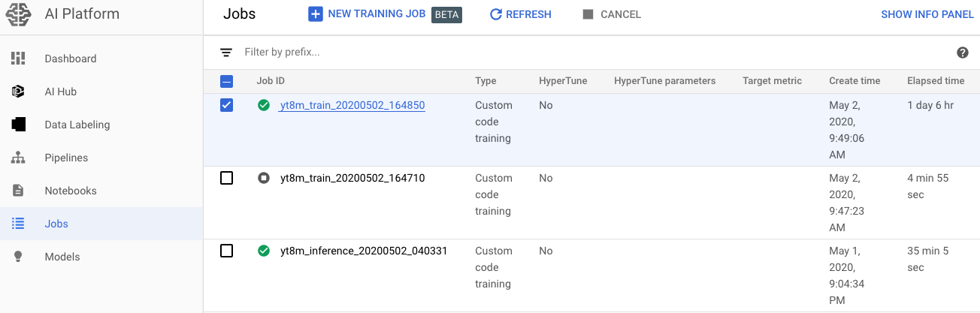Click the Create time column header

pos(854,81)
